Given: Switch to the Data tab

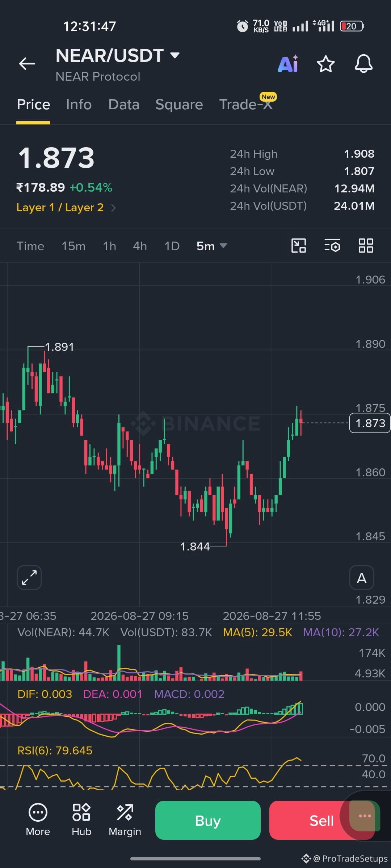Looking at the screenshot, I should point(124,105).
